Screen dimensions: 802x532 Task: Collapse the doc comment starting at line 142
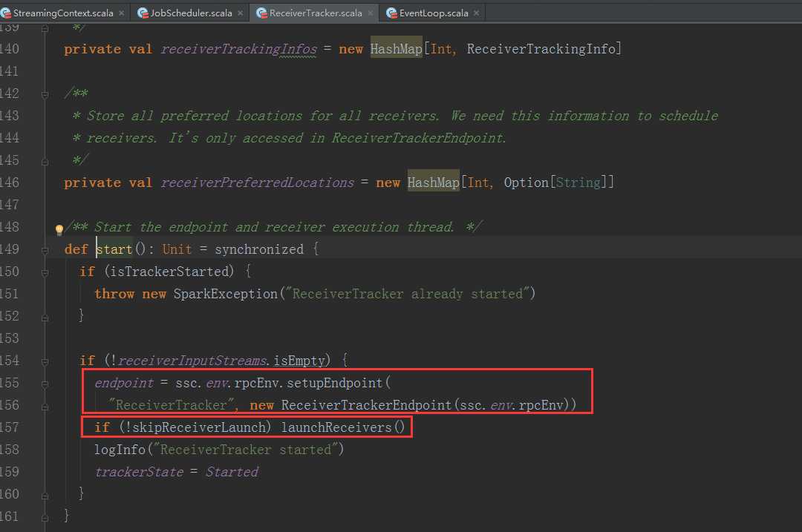[45, 94]
